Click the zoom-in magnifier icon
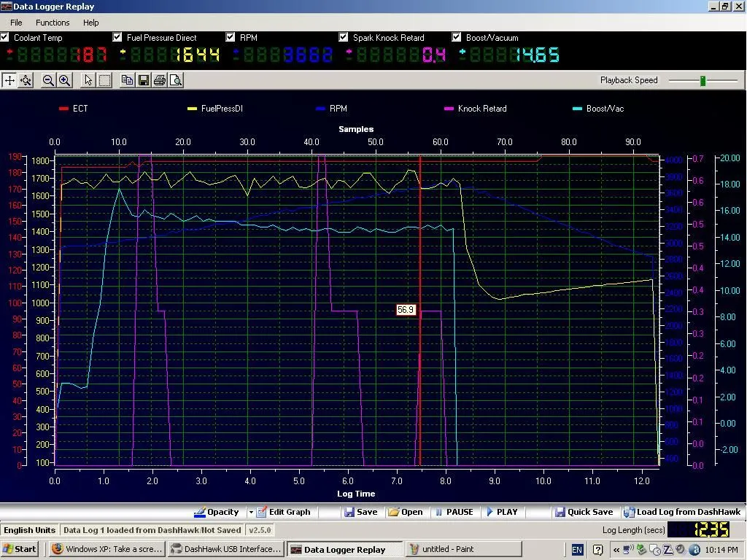Viewport: 747px width, 560px height. coord(64,80)
